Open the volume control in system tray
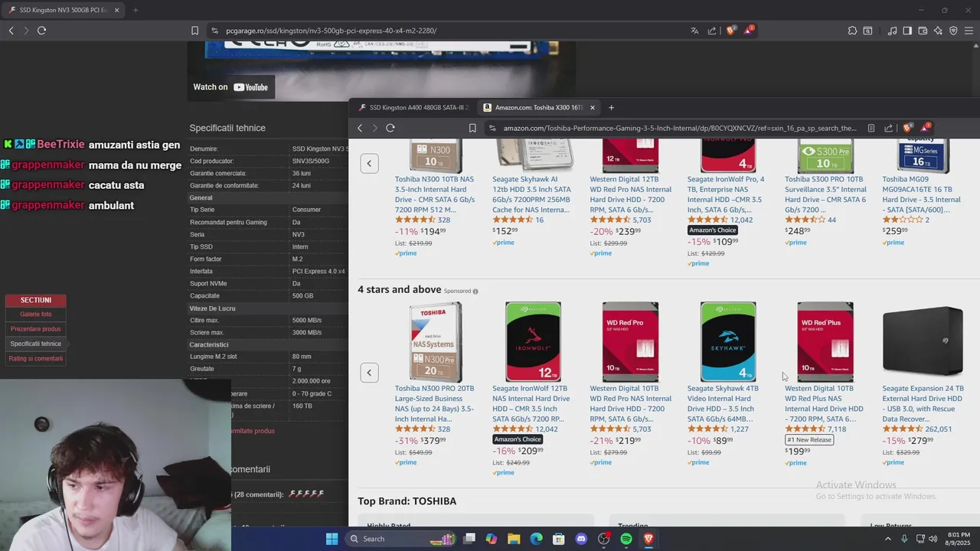The image size is (980, 551). tap(933, 539)
